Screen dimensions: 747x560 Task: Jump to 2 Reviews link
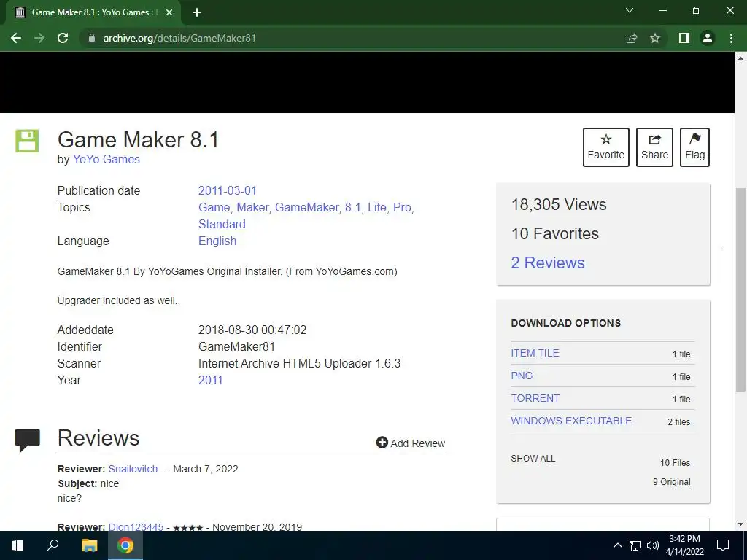548,262
